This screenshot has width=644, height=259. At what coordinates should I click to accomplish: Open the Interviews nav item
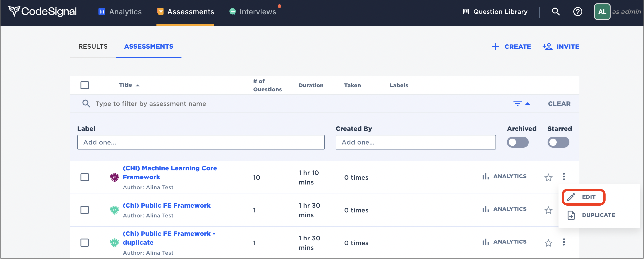253,12
